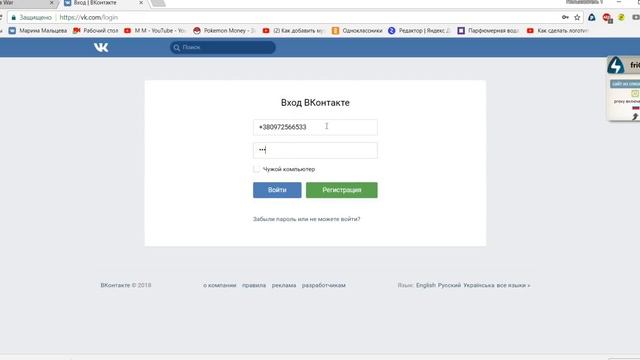Bookmark this page with star icon
The height and width of the screenshot is (360, 640).
pyautogui.click(x=577, y=17)
